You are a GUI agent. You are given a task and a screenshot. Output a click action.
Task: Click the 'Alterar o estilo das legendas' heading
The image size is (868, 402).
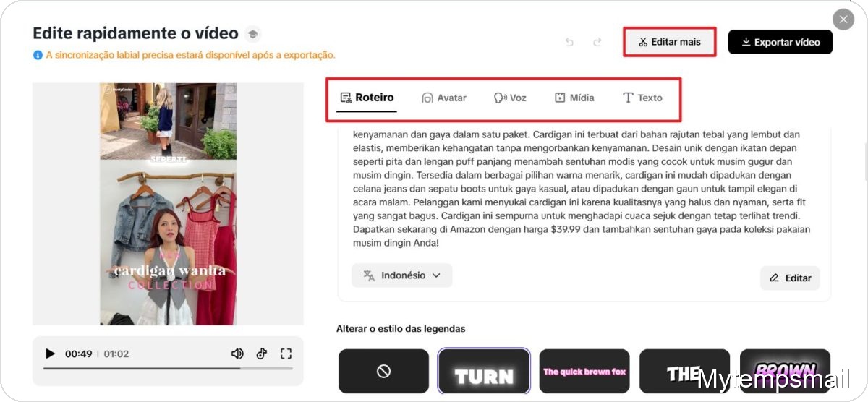[401, 329]
